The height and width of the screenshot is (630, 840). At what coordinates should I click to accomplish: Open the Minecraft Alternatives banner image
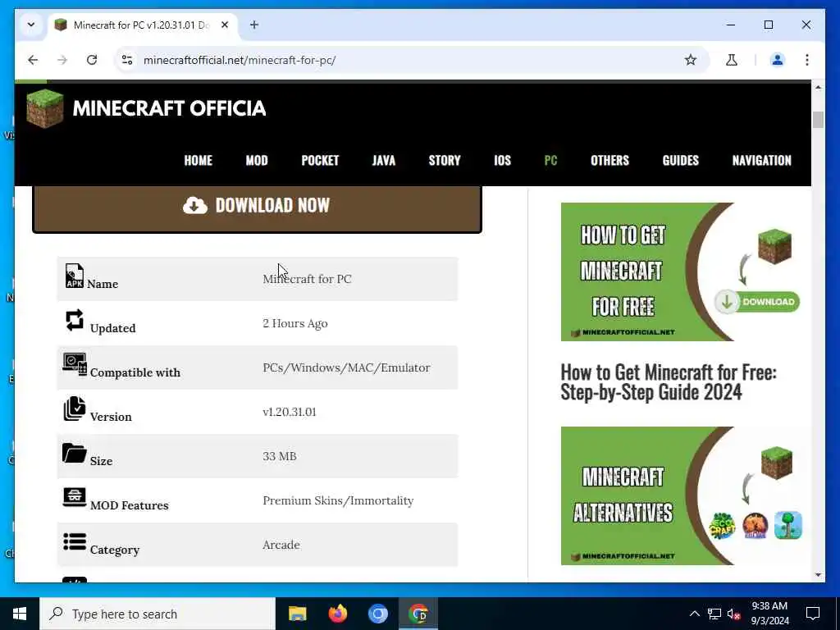click(x=680, y=495)
